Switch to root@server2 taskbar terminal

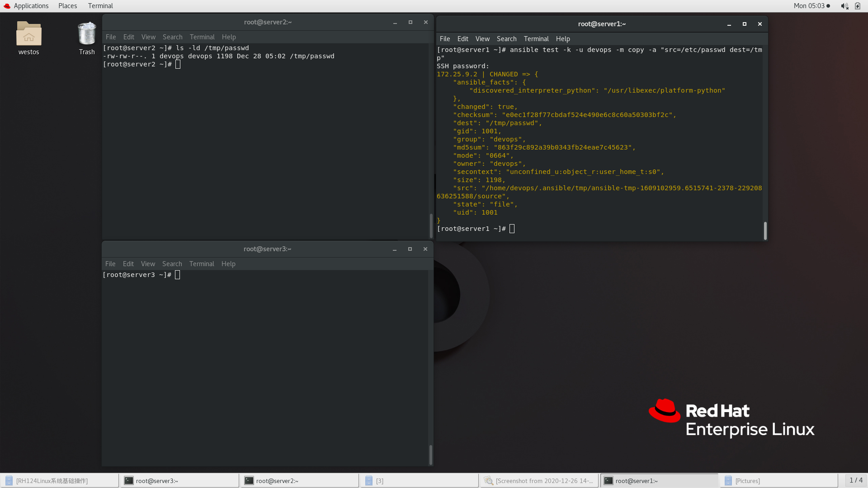(299, 481)
